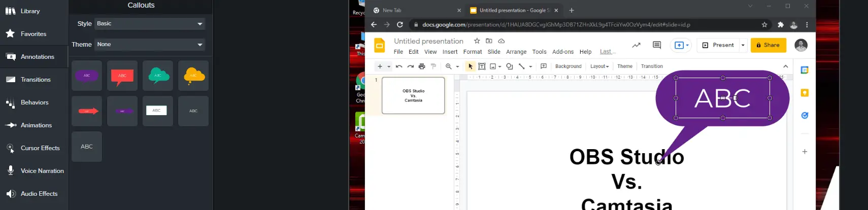Viewport: 868px width, 210px height.
Task: Open the Slide menu
Action: click(x=494, y=52)
